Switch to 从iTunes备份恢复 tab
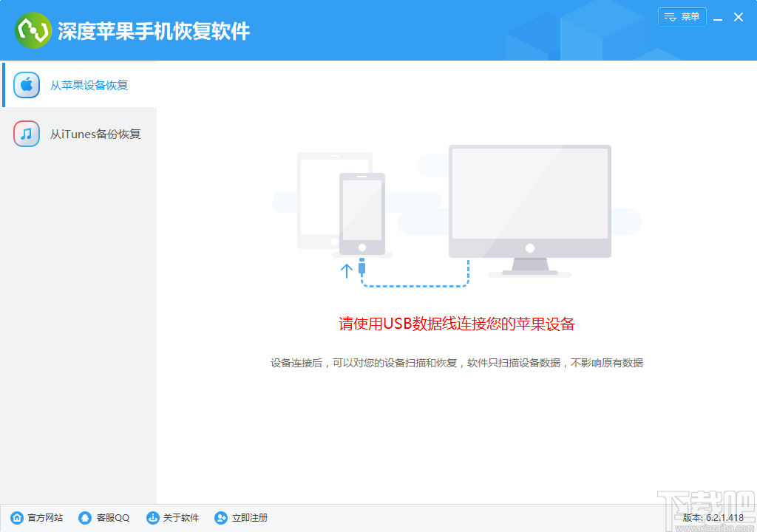This screenshot has width=757, height=532. [x=80, y=134]
